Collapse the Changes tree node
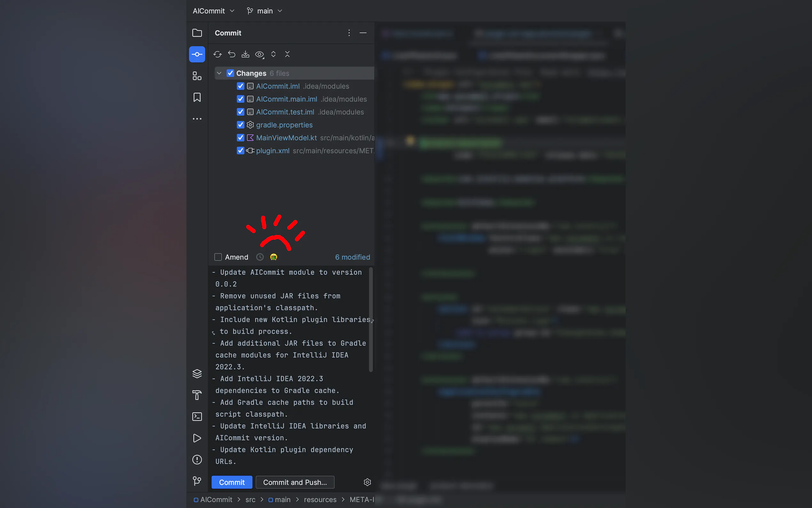Image resolution: width=812 pixels, height=508 pixels. (x=219, y=73)
